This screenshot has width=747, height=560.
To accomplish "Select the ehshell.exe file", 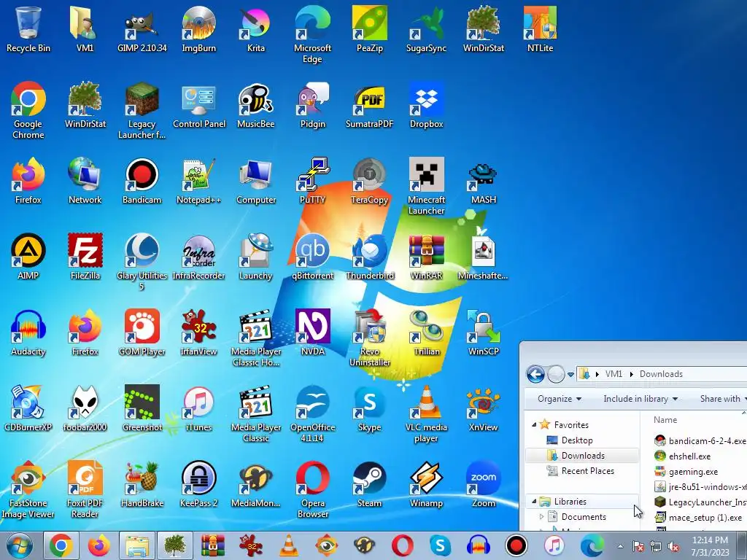I will 683,456.
